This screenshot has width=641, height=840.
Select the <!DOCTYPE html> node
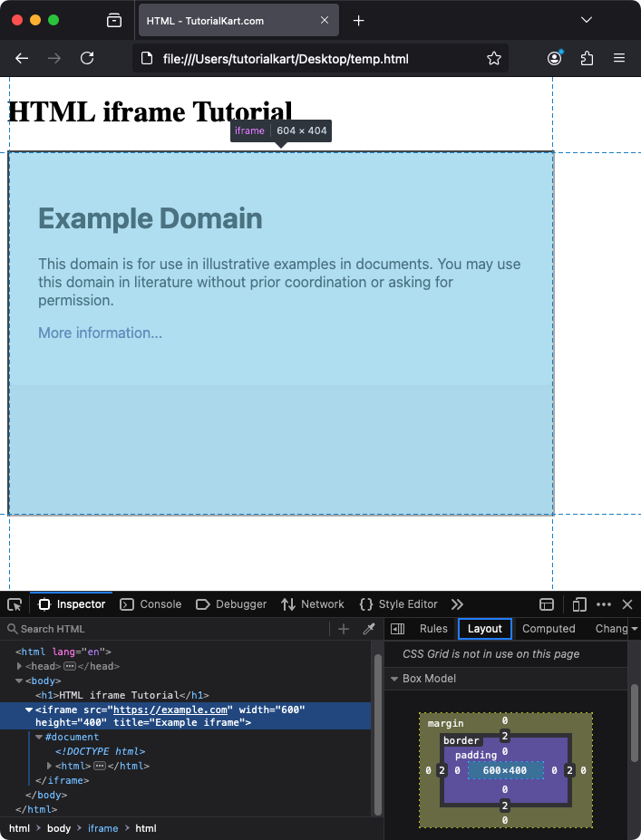click(101, 751)
